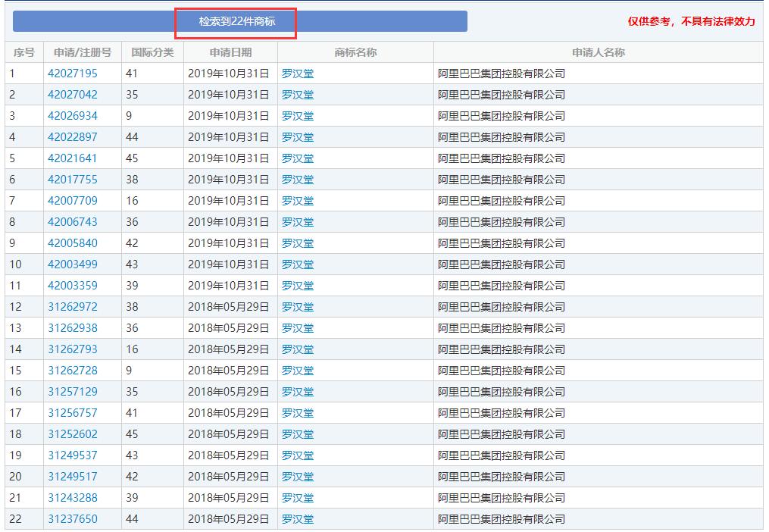Click the red 仅供参考，不具有法律效力 notice
The height and width of the screenshot is (532, 769).
tap(692, 21)
